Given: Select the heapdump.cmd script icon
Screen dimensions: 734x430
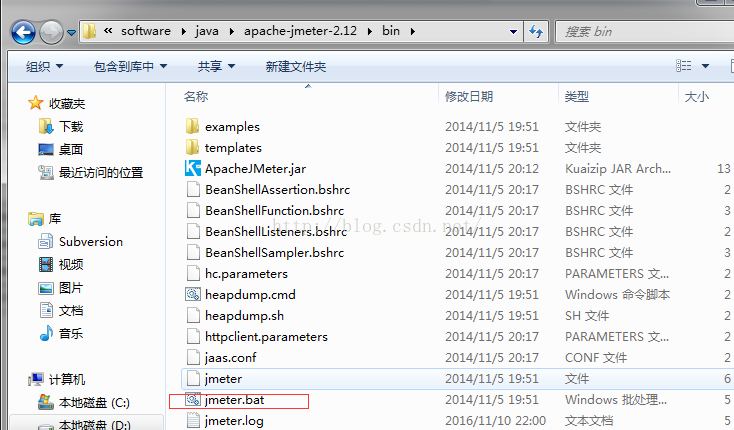Looking at the screenshot, I should (193, 294).
